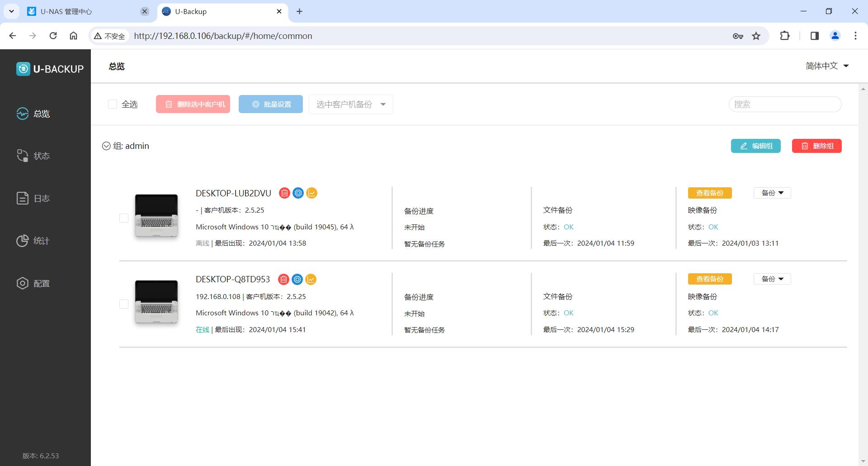Open the 配置 panel in sidebar

(x=41, y=283)
